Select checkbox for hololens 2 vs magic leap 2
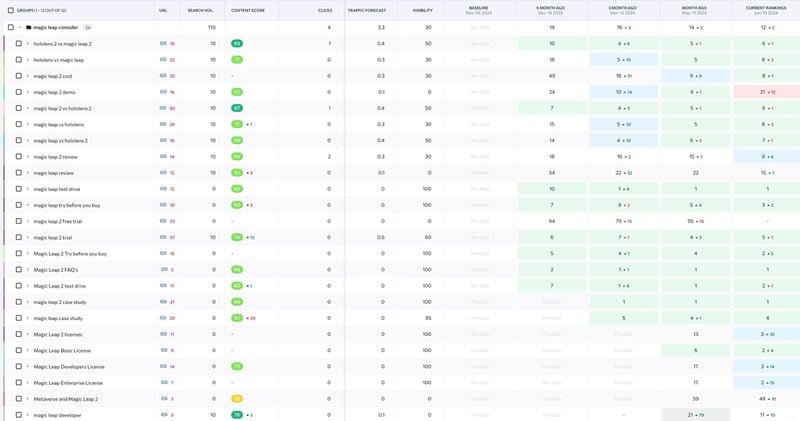 (x=19, y=43)
